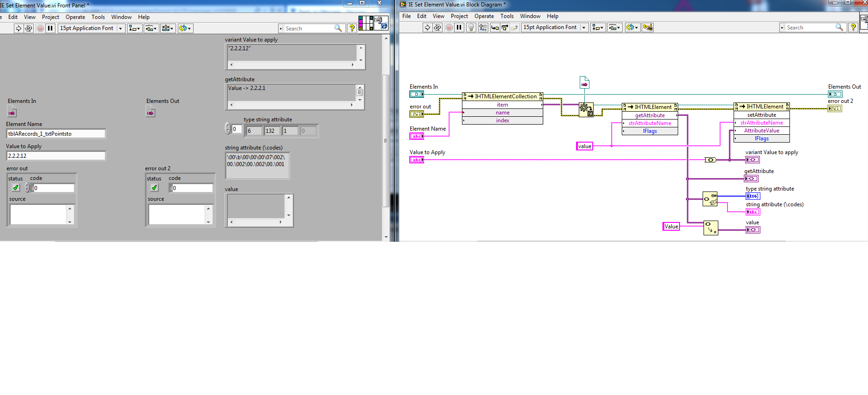
Task: Open Tools menu in Block Diagram
Action: (507, 16)
